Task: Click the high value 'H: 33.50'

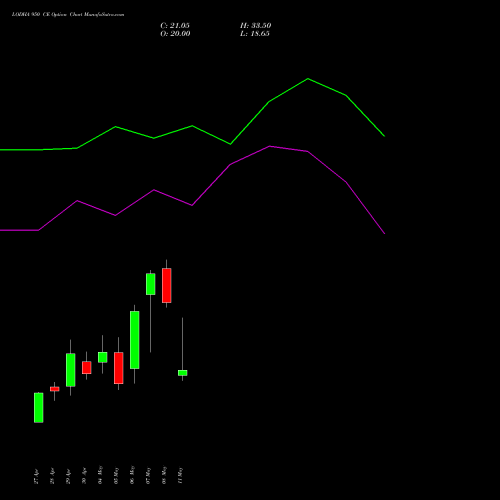Action: [256, 26]
